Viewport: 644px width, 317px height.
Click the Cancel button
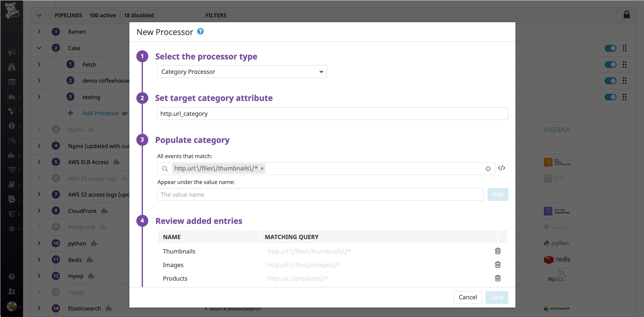coord(468,297)
